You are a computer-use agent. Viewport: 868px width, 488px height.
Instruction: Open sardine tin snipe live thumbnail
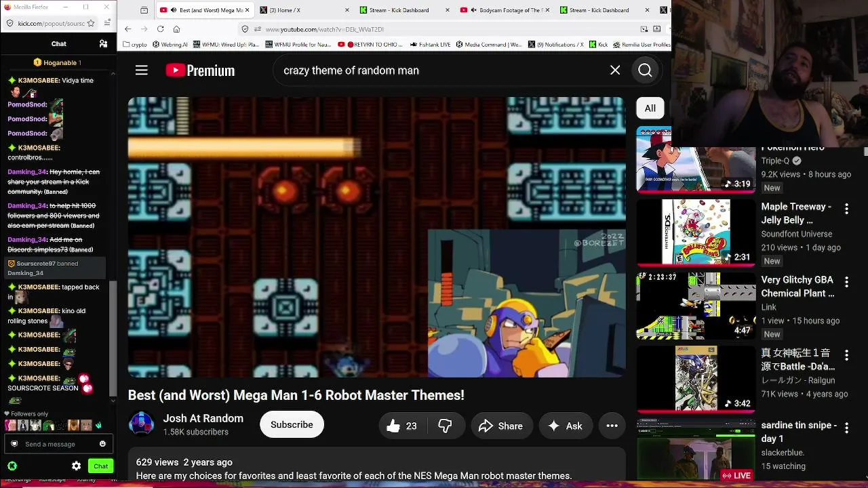[696, 449]
